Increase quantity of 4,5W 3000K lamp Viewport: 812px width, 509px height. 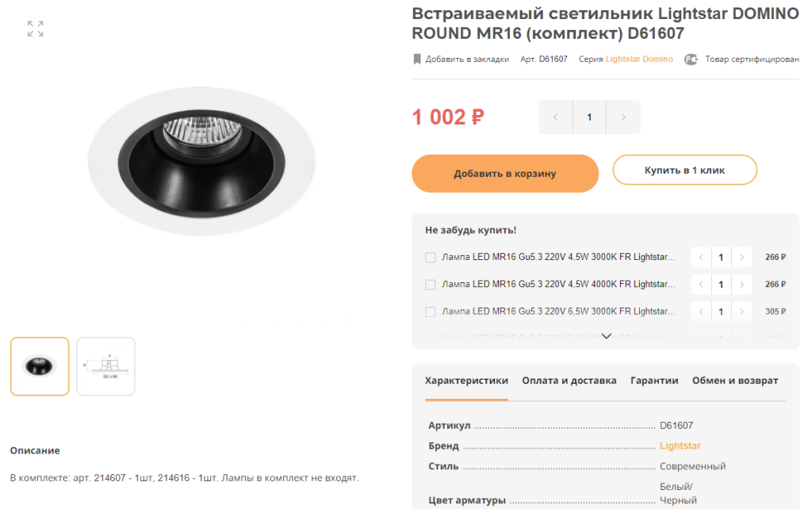tap(741, 258)
